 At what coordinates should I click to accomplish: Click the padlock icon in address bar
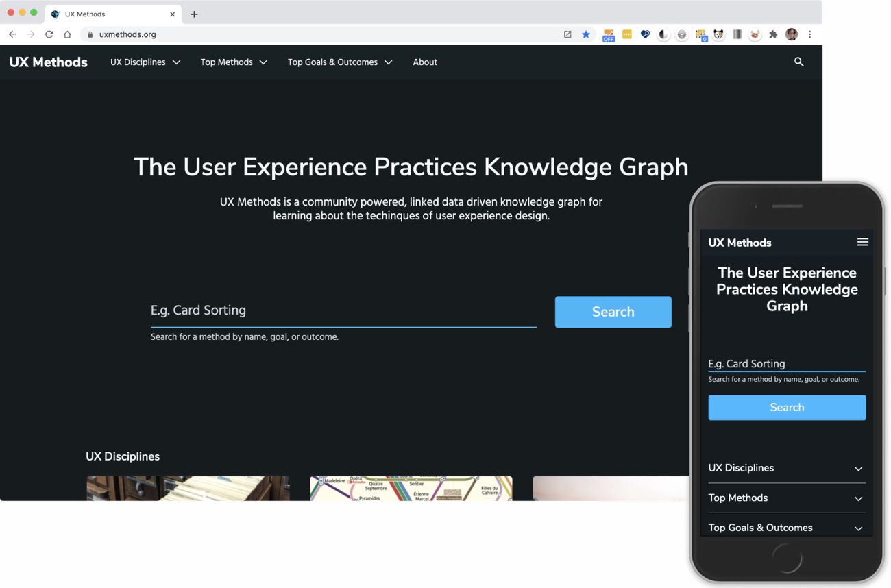coord(90,34)
